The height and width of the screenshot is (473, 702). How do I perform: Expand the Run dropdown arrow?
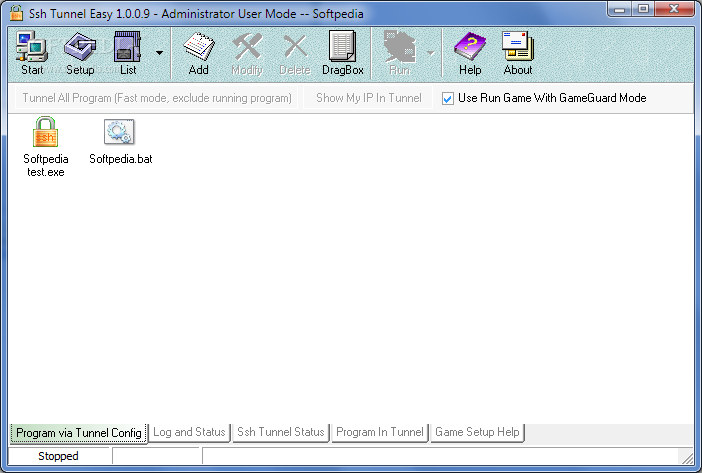coord(430,53)
